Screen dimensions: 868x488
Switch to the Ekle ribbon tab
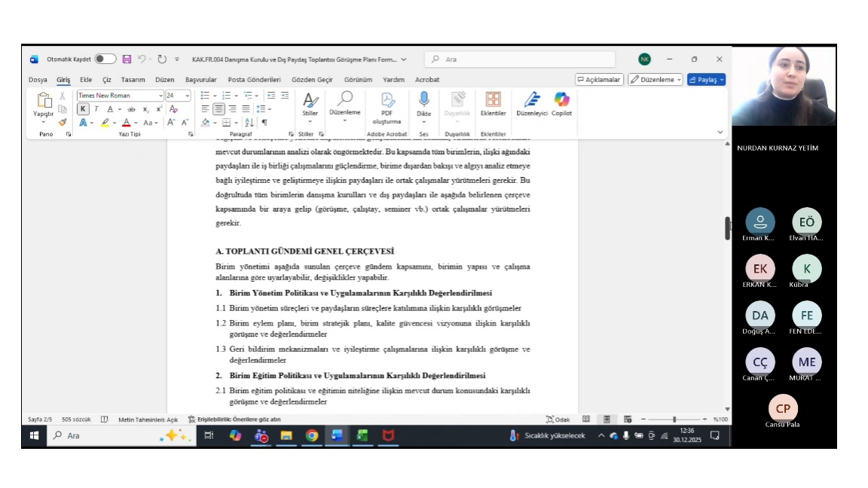86,80
